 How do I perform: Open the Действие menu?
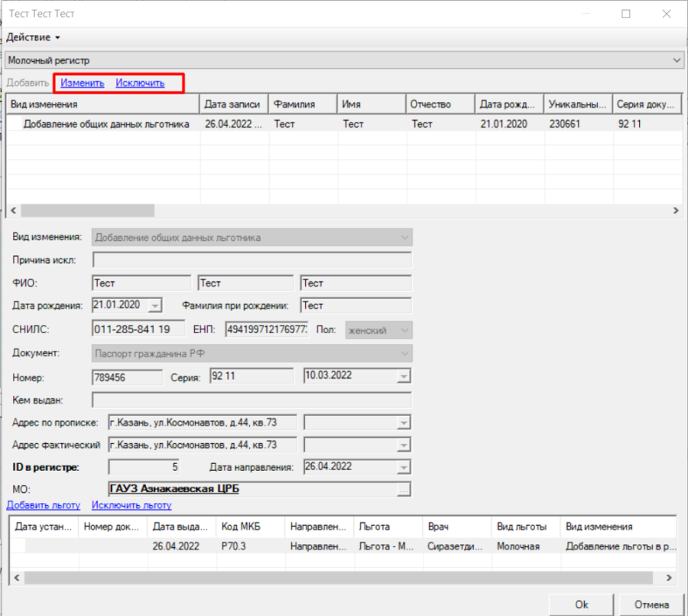33,37
